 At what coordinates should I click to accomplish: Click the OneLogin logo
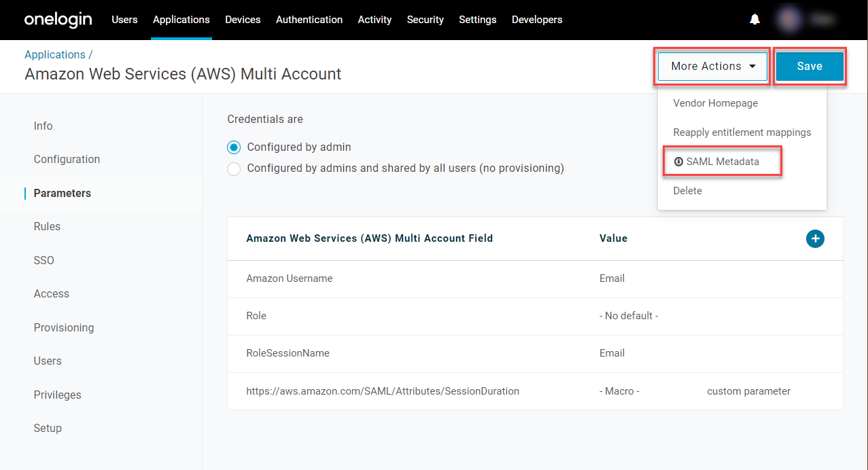tap(58, 20)
